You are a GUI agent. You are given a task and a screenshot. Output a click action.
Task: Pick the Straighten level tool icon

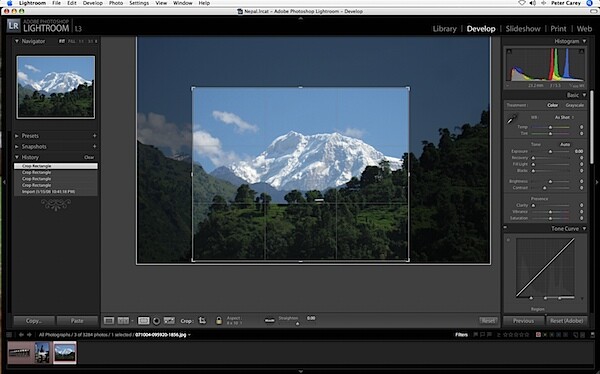(x=269, y=320)
